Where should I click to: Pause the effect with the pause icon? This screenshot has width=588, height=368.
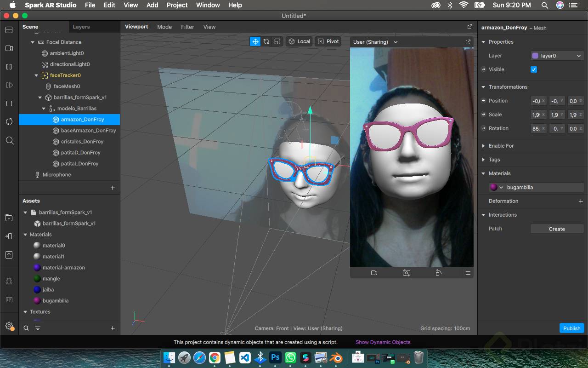click(x=9, y=67)
